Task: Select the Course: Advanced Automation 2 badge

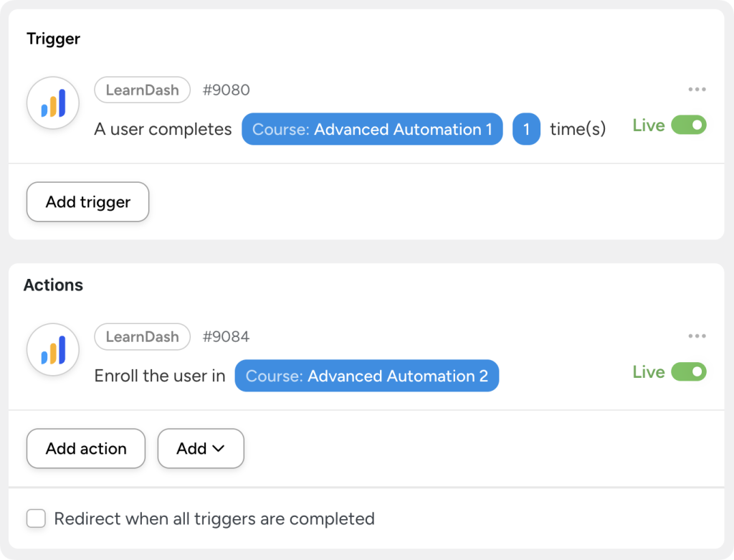Action: point(366,376)
